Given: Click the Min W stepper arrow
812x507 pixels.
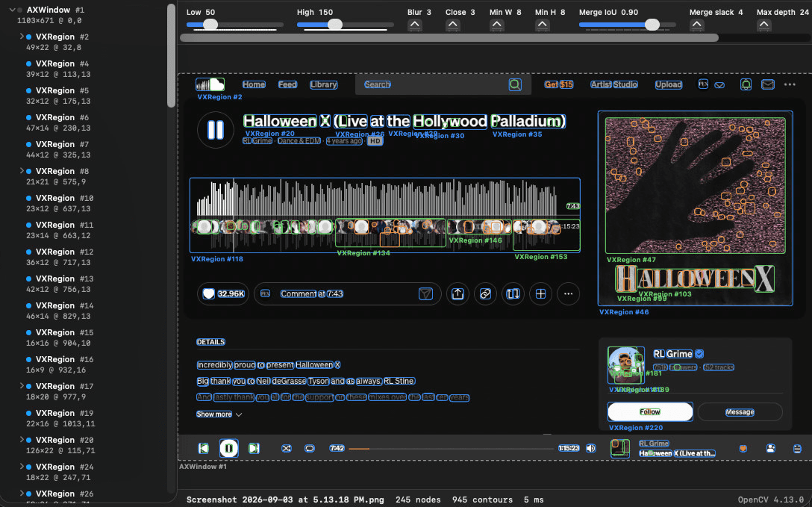Looking at the screenshot, I should (496, 25).
